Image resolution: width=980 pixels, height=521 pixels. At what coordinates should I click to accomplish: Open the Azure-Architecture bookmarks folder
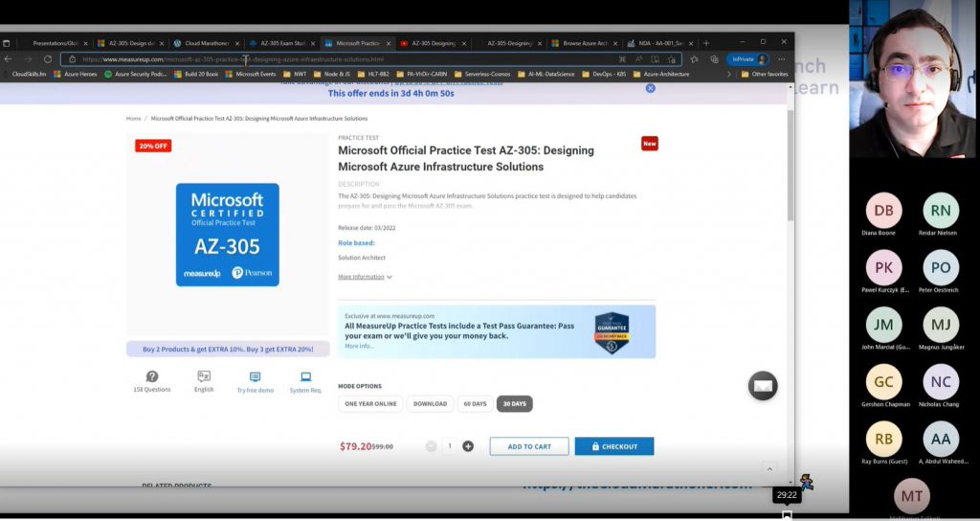(661, 74)
